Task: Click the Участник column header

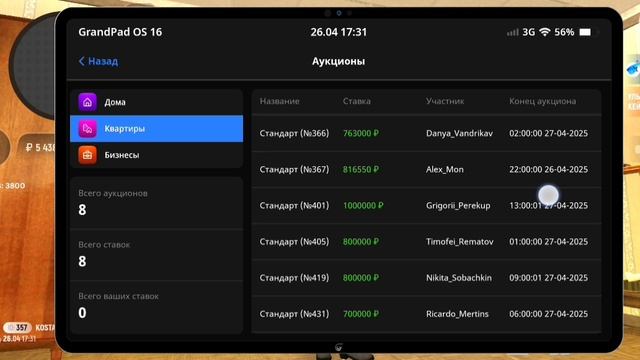Action: (x=445, y=101)
